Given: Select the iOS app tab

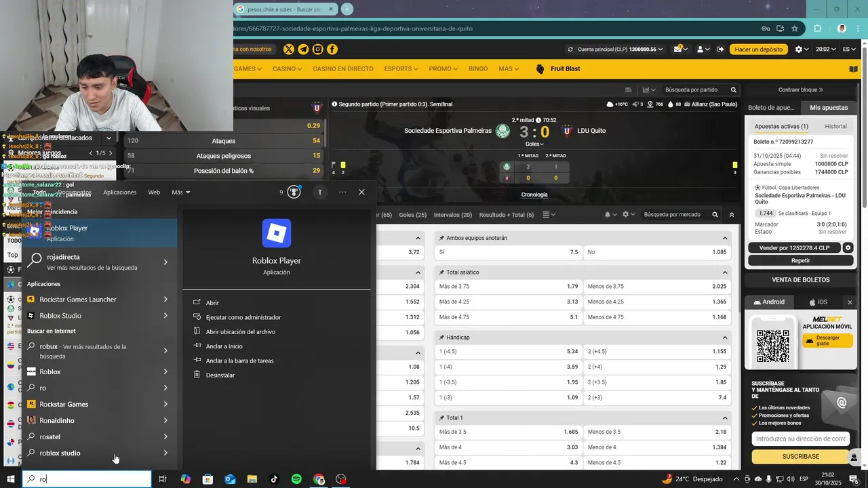Looking at the screenshot, I should 818,302.
